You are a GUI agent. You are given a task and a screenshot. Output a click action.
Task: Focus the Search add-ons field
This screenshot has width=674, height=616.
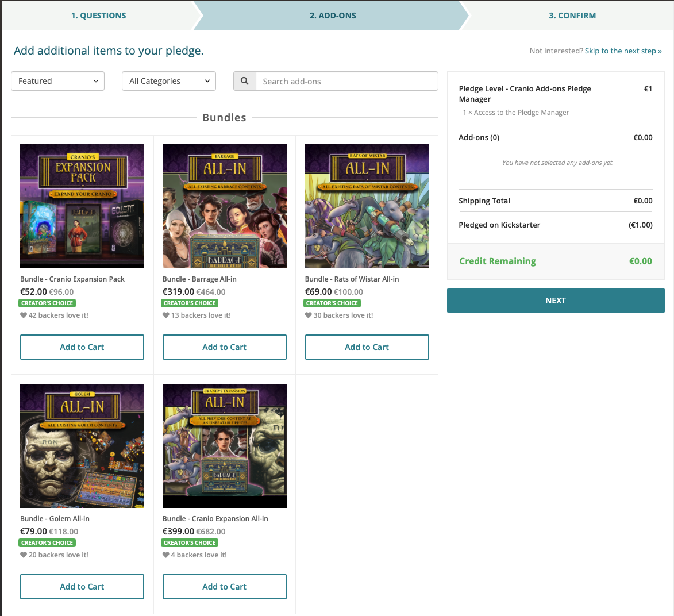click(347, 81)
